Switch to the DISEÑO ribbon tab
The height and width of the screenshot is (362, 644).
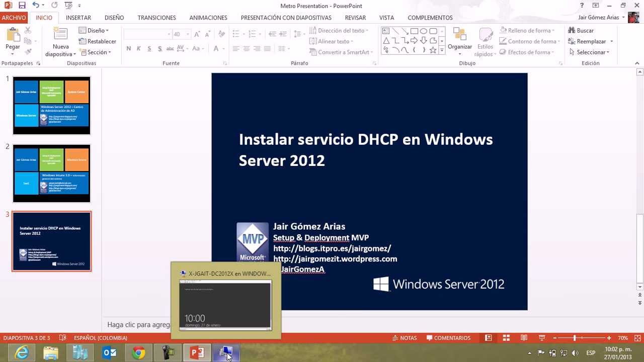click(114, 18)
